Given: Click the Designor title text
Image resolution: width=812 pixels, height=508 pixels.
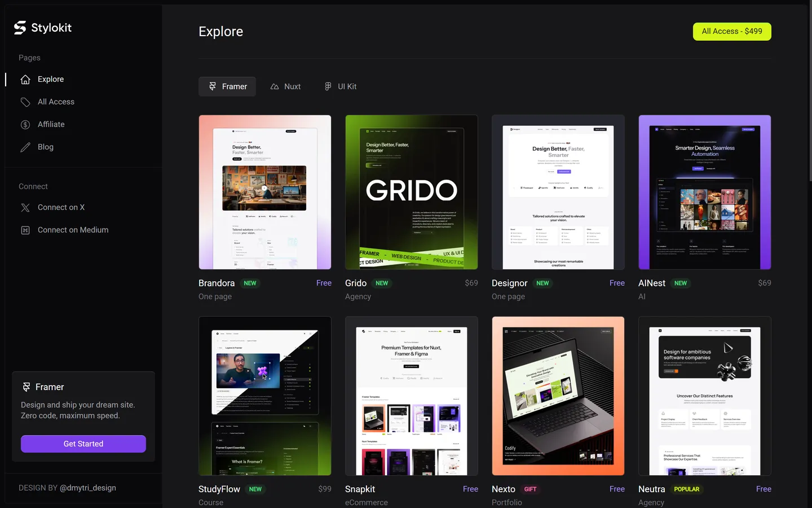Looking at the screenshot, I should 510,283.
